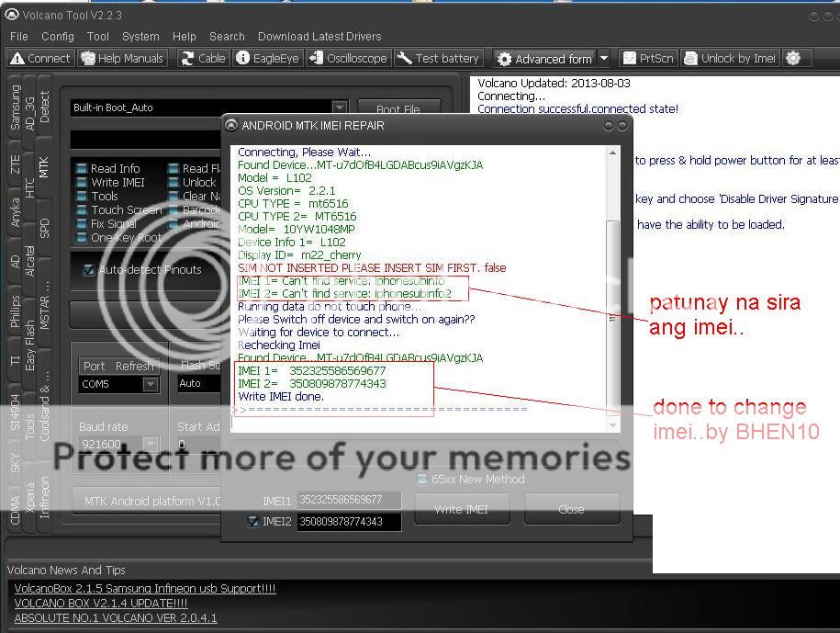
Task: Open the COM5 port dropdown
Action: (151, 384)
